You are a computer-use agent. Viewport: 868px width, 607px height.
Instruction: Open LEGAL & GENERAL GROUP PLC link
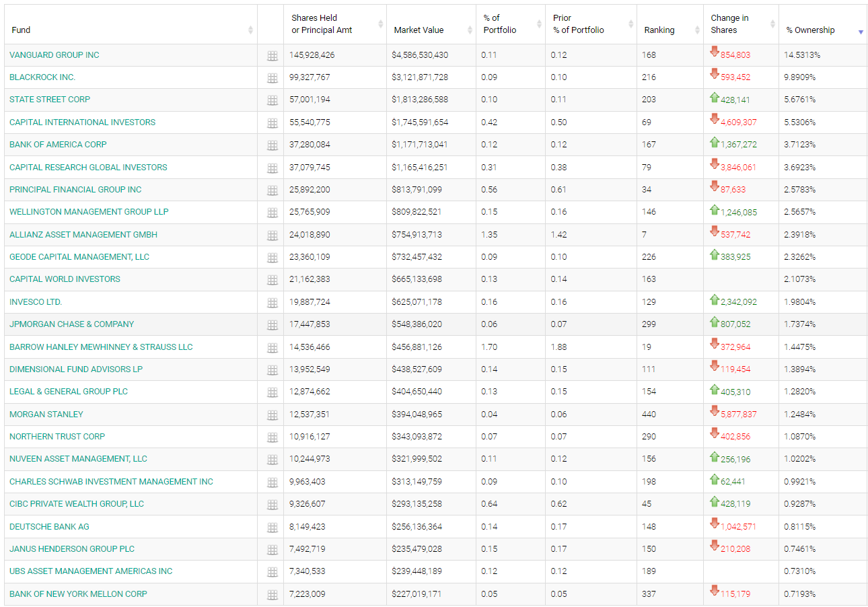click(69, 392)
